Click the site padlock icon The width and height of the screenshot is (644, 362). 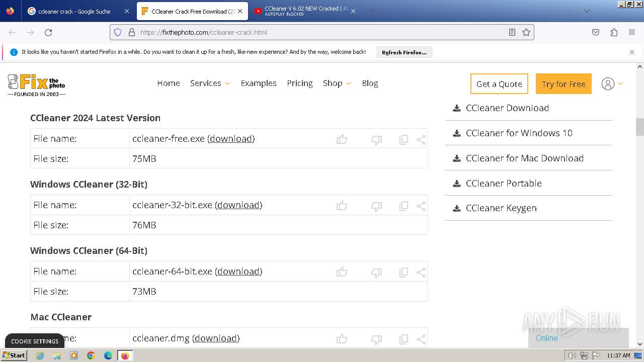click(x=132, y=32)
